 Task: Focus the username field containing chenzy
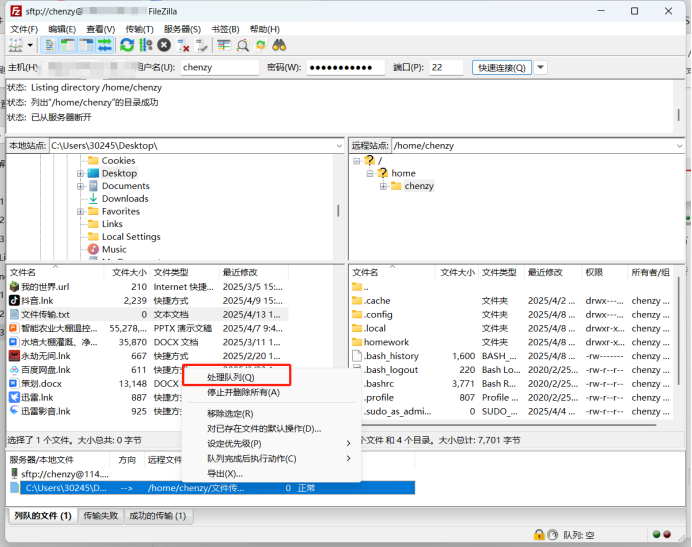[x=219, y=68]
